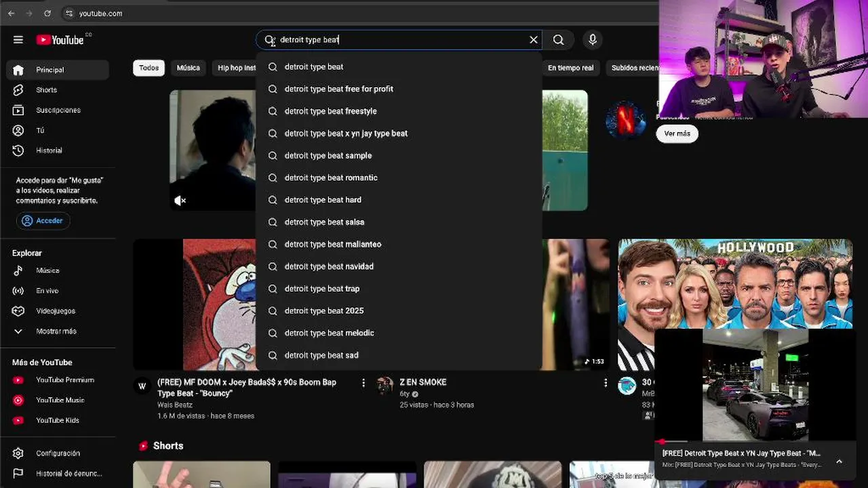Choose suggestion detroit type beat freestyle
This screenshot has height=488, width=868.
399,111
